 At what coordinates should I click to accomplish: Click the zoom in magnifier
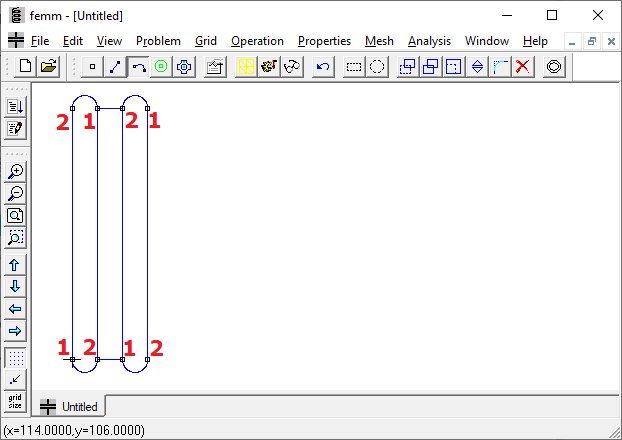point(15,171)
